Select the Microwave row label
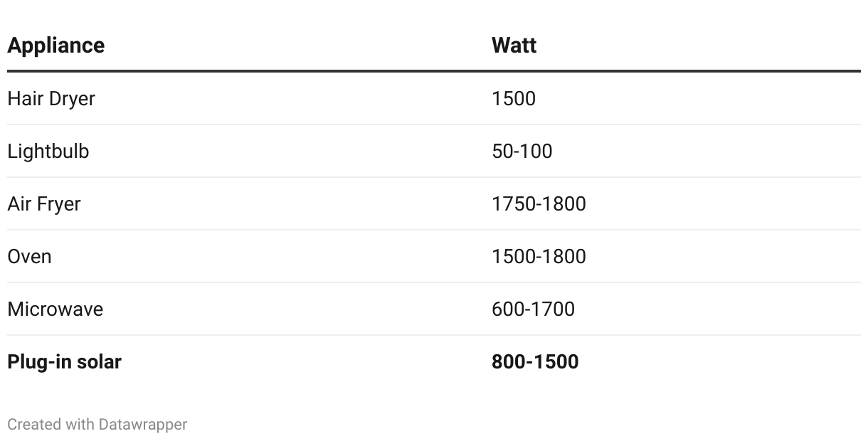The height and width of the screenshot is (441, 868). tap(55, 309)
